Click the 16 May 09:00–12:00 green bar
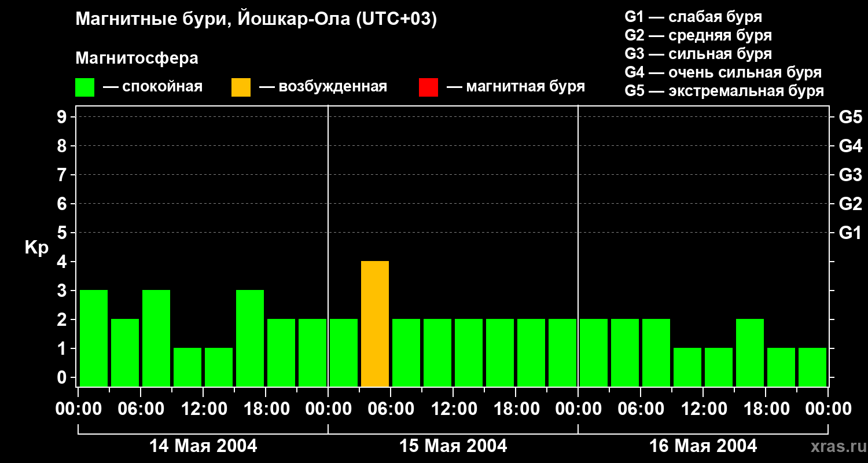 click(687, 368)
